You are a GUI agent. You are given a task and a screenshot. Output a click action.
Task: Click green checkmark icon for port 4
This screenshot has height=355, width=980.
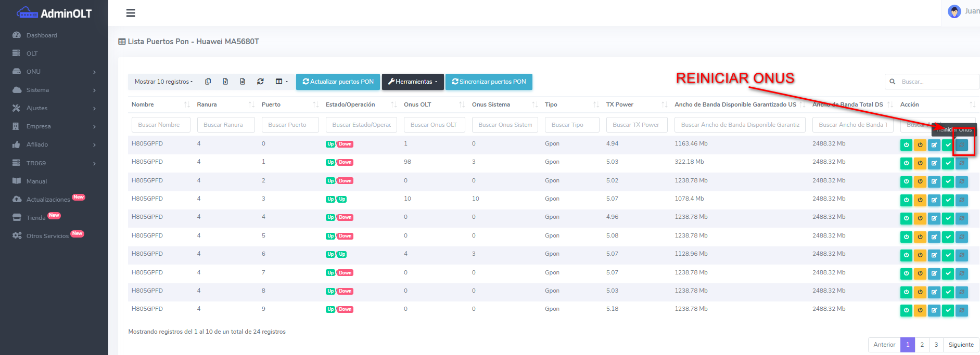pos(948,218)
